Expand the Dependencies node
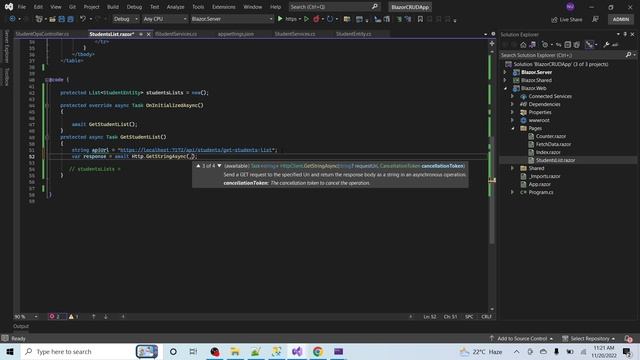The height and width of the screenshot is (360, 640). coord(513,104)
